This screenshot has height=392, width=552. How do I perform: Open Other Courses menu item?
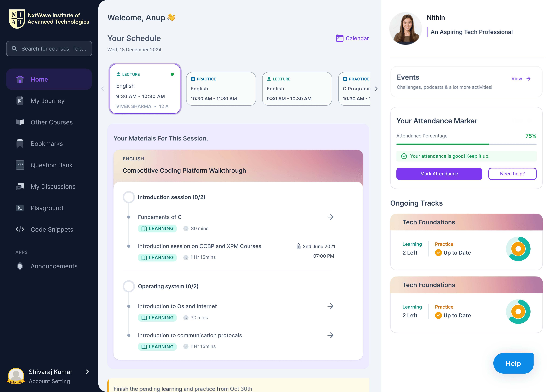tap(51, 122)
